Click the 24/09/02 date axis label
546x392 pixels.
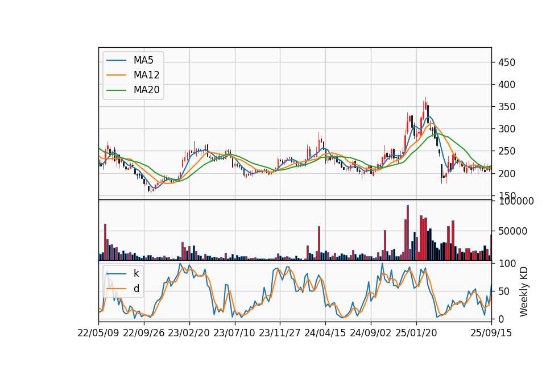point(370,333)
